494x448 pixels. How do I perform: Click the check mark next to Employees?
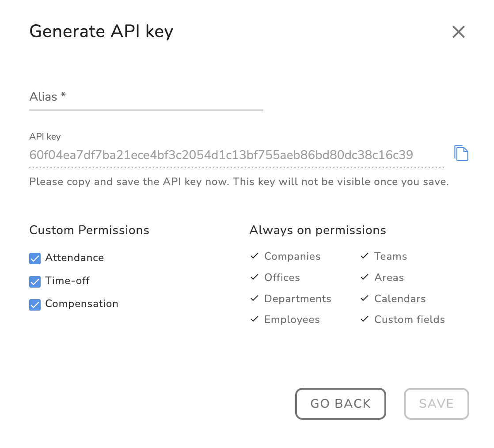(x=254, y=319)
